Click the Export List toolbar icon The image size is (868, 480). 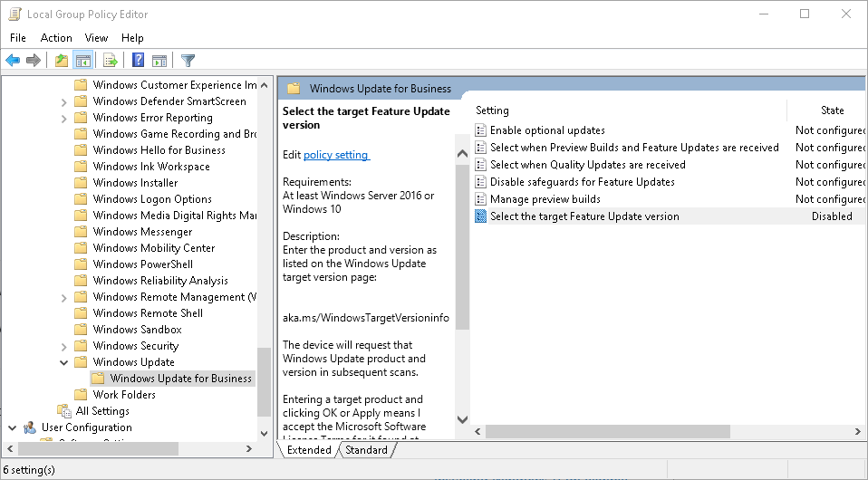pyautogui.click(x=111, y=61)
